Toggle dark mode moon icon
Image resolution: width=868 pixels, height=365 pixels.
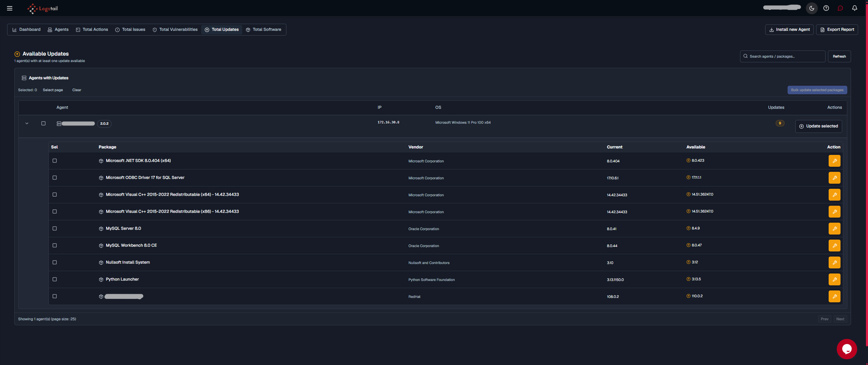[812, 8]
